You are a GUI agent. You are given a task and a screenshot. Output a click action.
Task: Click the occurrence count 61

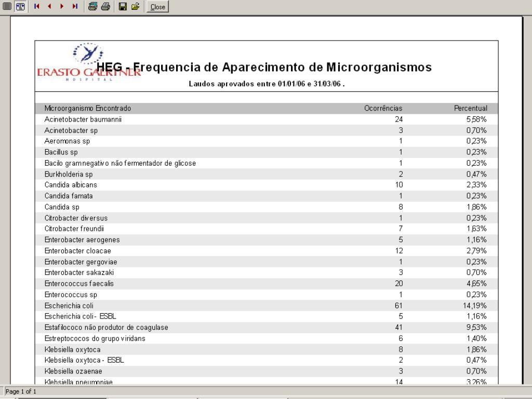coord(398,305)
